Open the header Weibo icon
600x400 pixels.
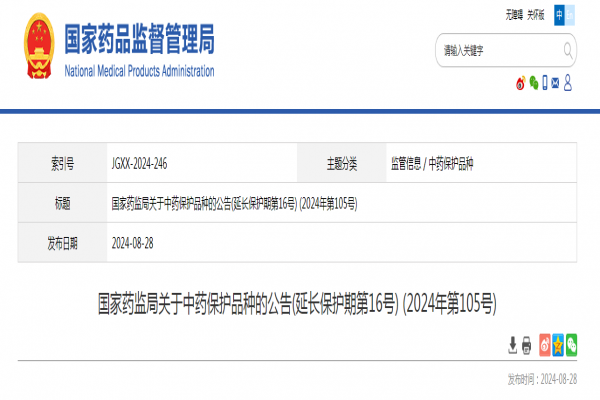[x=520, y=83]
